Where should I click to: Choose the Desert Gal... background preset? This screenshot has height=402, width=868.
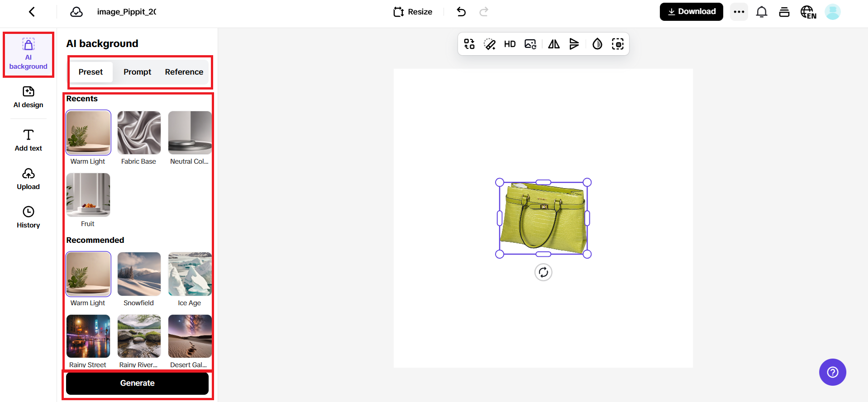click(190, 336)
